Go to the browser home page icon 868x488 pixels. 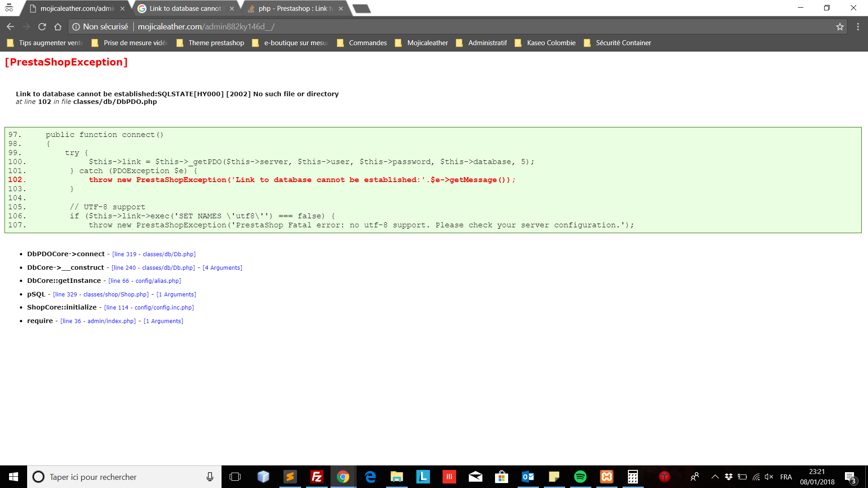click(58, 27)
